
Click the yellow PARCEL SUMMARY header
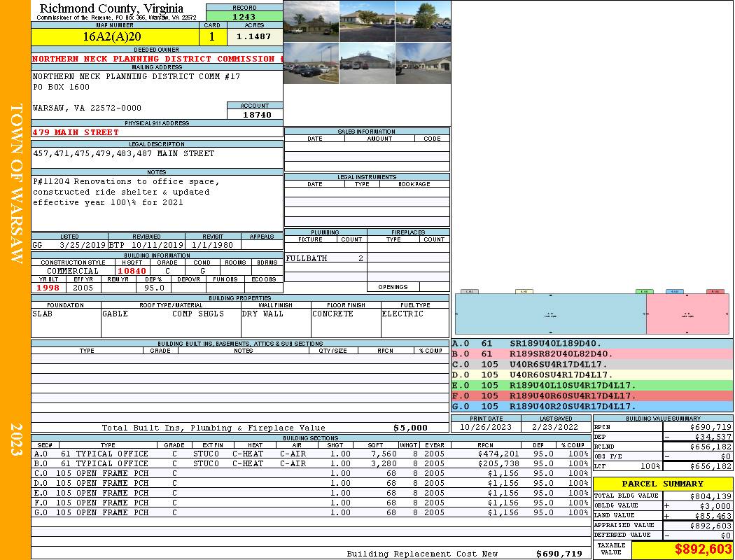point(662,484)
